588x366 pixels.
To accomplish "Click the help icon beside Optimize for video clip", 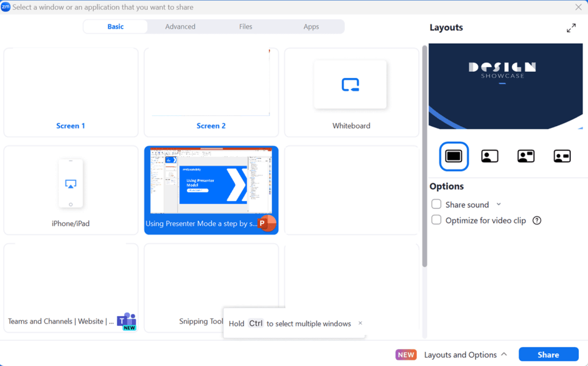I will coord(537,220).
